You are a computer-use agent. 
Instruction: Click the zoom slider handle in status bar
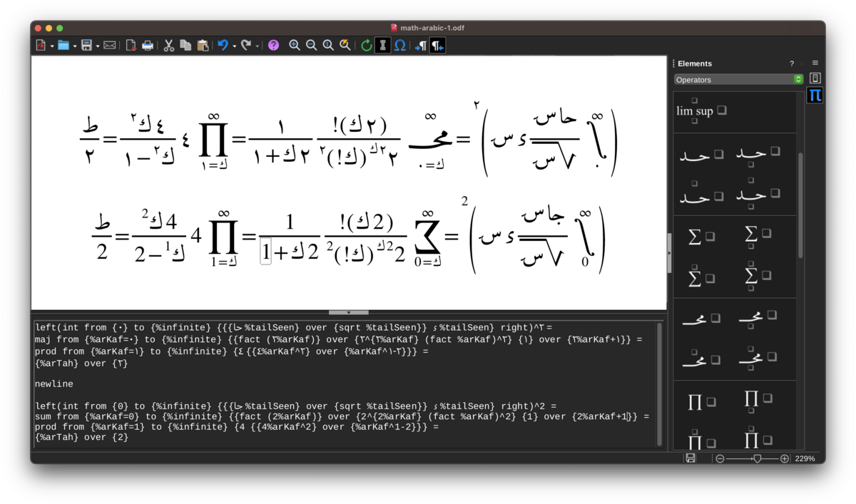click(x=757, y=458)
